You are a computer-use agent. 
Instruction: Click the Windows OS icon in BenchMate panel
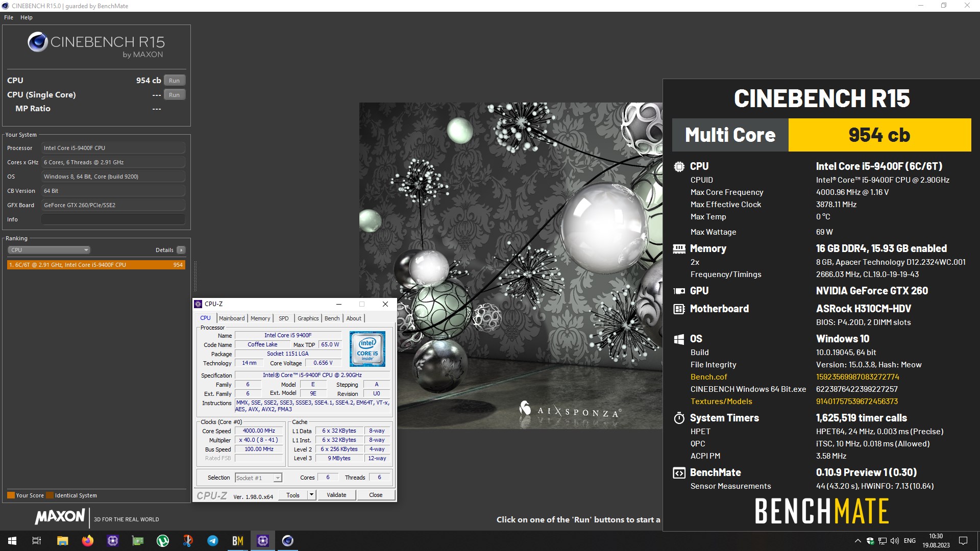(679, 339)
